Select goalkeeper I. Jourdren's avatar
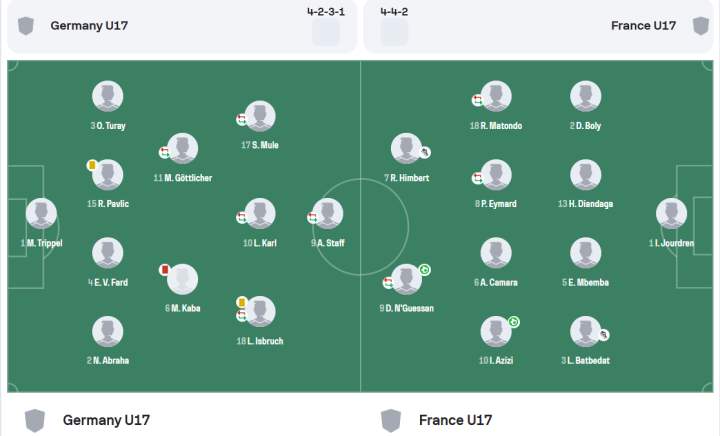 click(x=671, y=214)
